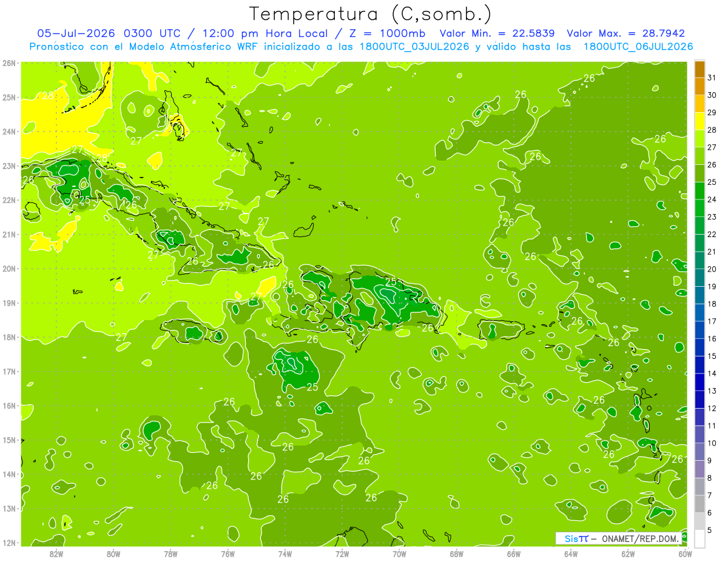Click the orange color bar segment between 30 and 31
Image resolution: width=728 pixels, height=562 pixels.
[x=699, y=86]
